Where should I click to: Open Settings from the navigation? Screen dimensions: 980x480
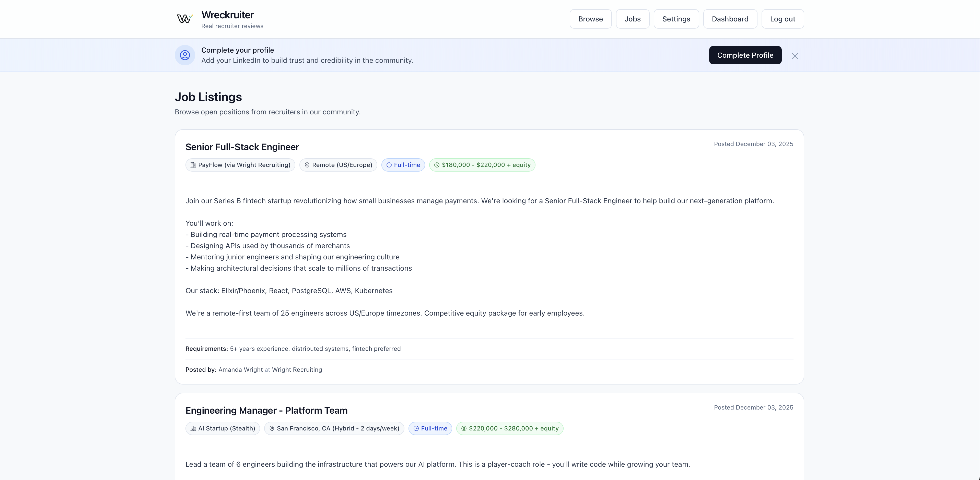tap(676, 19)
